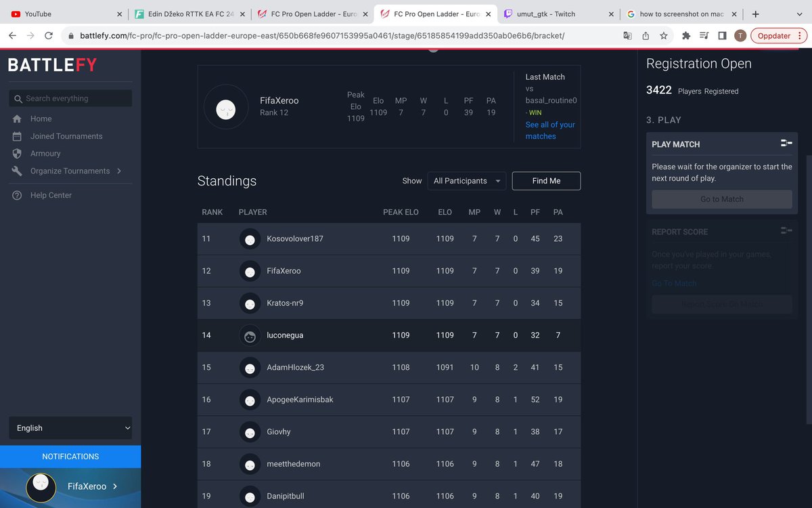Click the Armoury shield icon
The height and width of the screenshot is (508, 812).
tap(18, 154)
